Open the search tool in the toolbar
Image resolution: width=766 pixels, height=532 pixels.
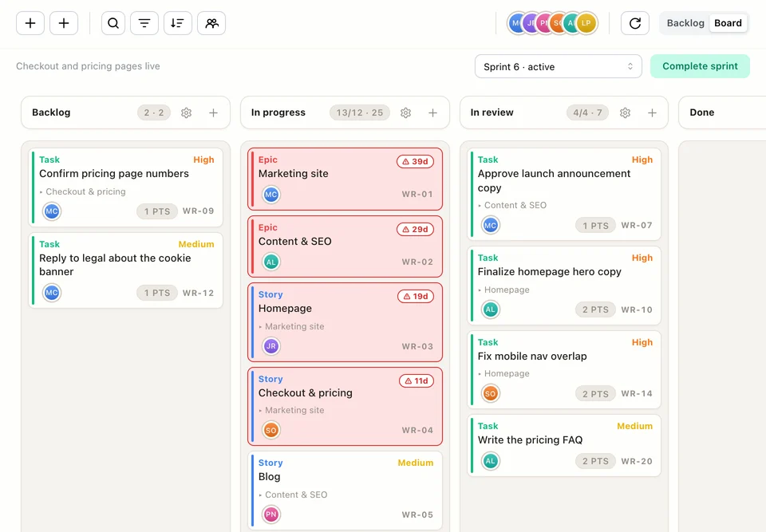coord(113,23)
